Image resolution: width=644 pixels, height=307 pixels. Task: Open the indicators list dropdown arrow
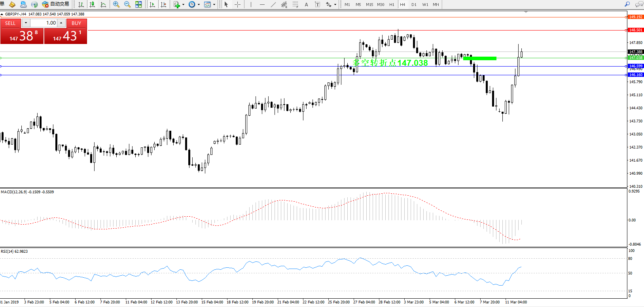click(183, 5)
